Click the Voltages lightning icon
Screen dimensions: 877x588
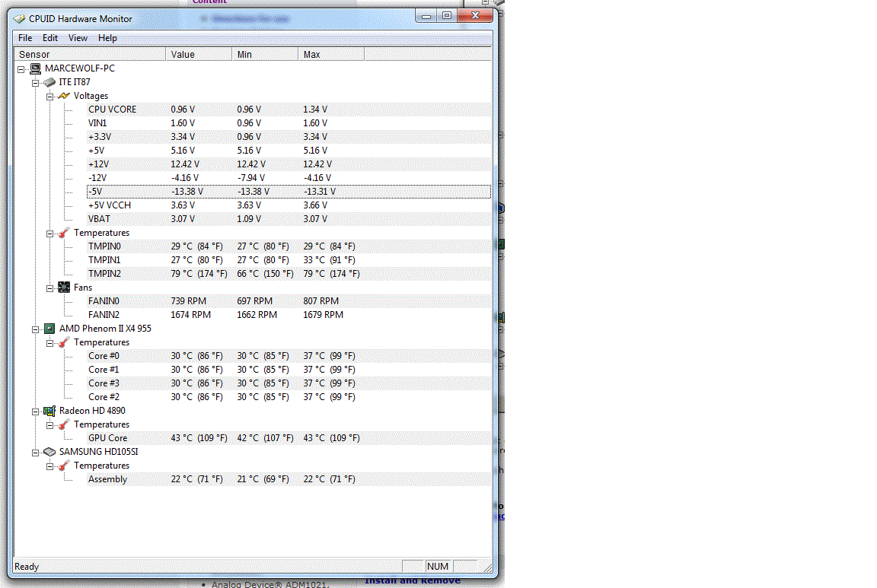click(64, 96)
